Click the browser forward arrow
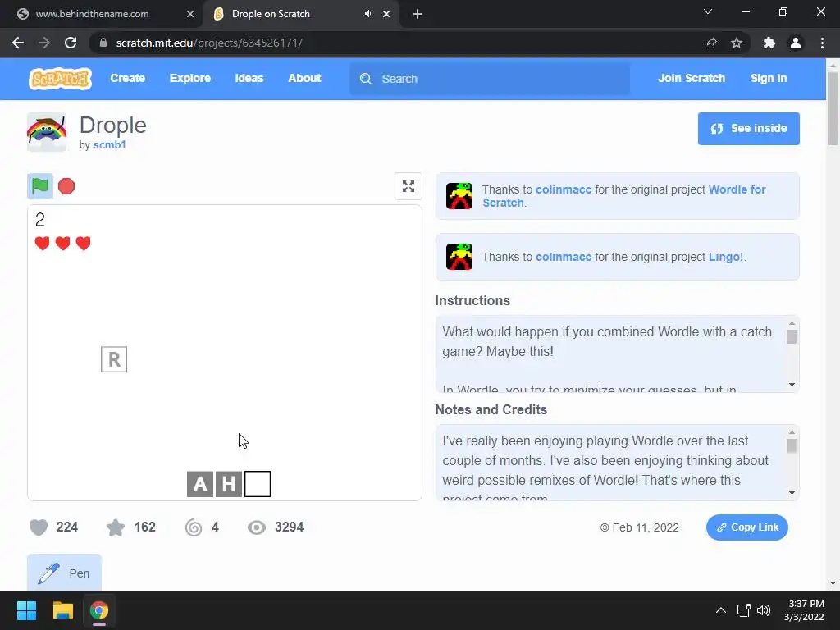840x630 pixels. coord(44,43)
